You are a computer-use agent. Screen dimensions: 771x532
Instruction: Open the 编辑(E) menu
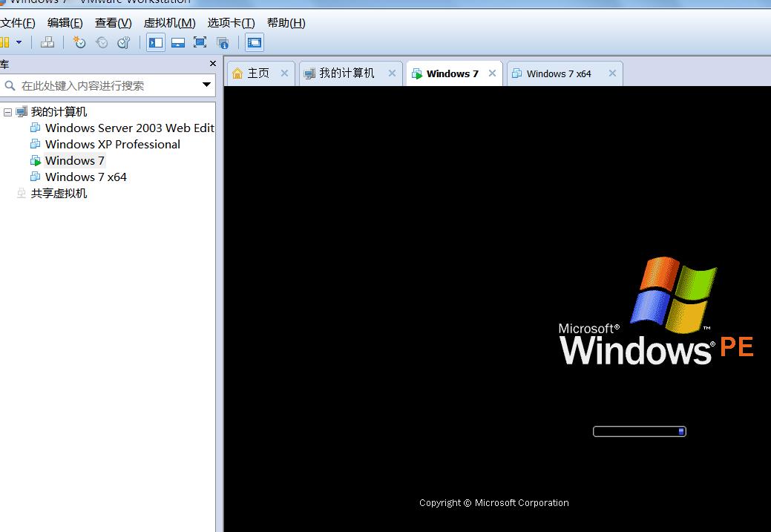(65, 22)
